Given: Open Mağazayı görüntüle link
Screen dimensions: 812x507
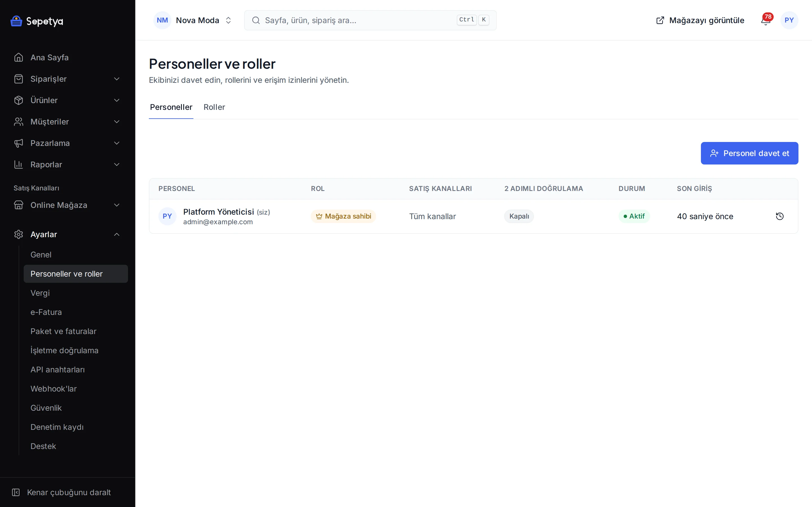Looking at the screenshot, I should point(700,21).
